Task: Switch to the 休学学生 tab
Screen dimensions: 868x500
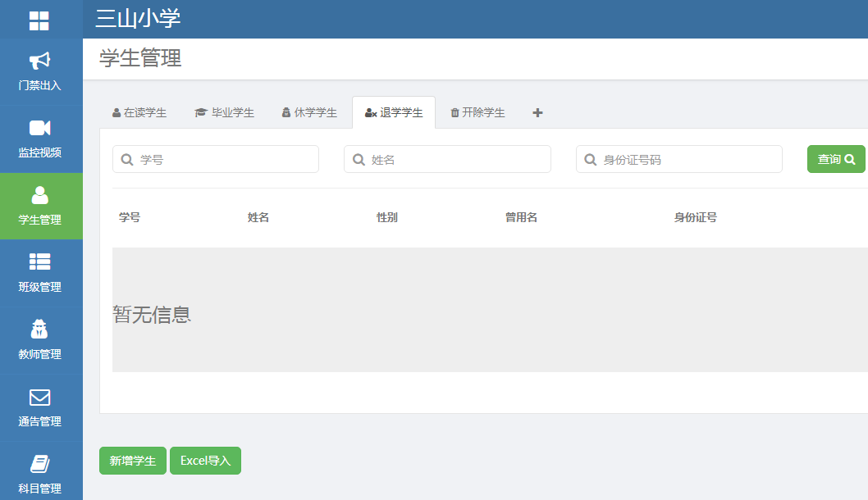Action: click(309, 113)
